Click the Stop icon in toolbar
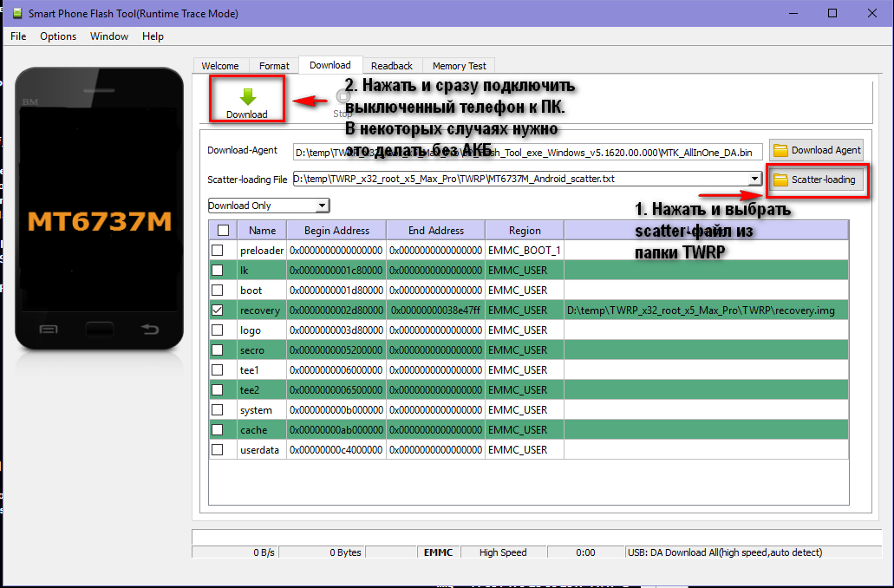The image size is (894, 588). [343, 97]
